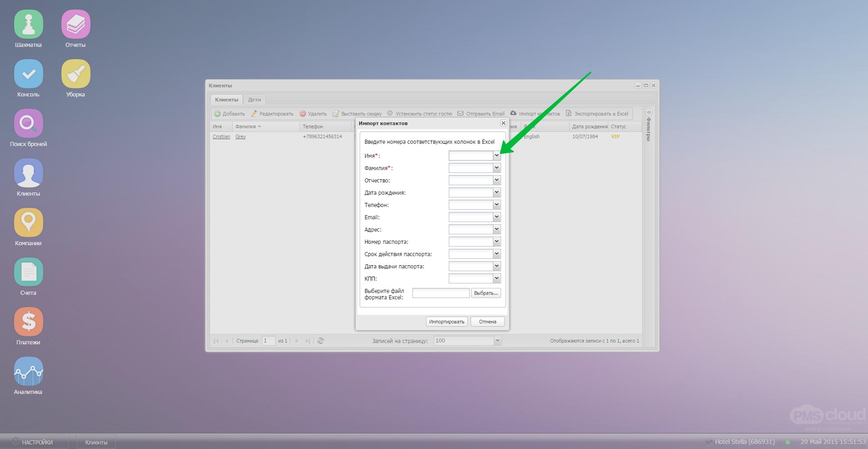Open the Адрес column dropdown
This screenshot has height=449, width=868.
[497, 229]
